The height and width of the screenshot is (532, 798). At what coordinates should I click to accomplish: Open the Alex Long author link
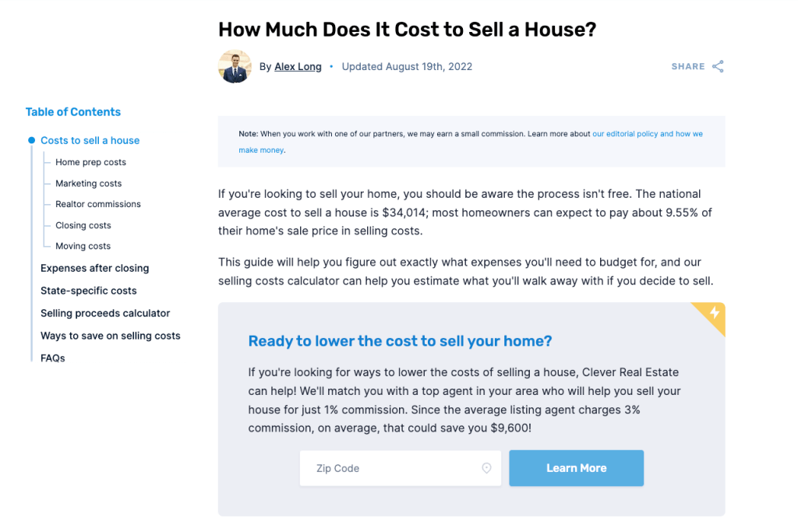(298, 66)
